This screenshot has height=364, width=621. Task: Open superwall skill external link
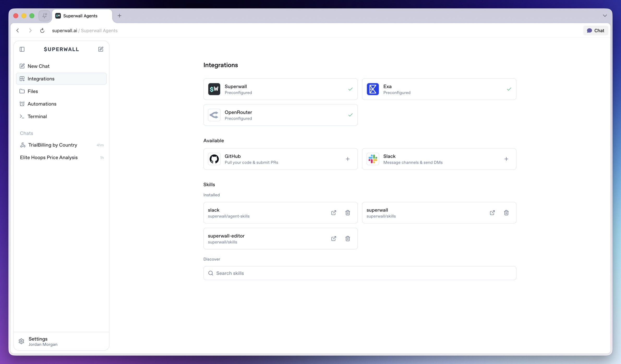(492, 213)
